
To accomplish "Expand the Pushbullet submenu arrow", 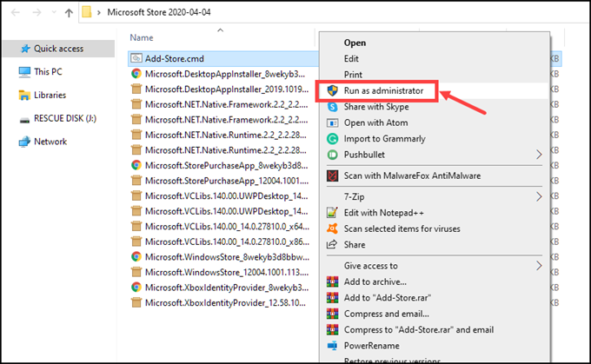I will (539, 155).
